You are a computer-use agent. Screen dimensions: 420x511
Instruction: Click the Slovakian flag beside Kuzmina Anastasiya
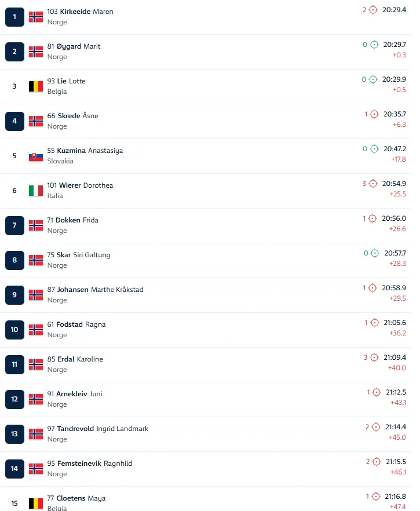[36, 156]
